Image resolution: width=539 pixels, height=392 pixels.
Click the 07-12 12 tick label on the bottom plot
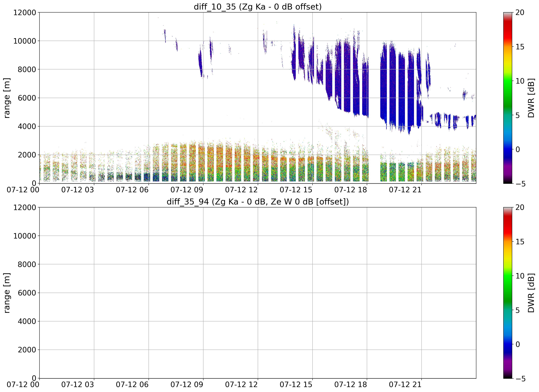[241, 385]
